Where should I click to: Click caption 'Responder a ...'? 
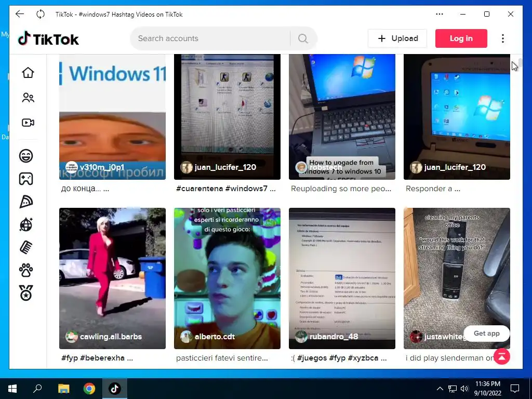(433, 189)
